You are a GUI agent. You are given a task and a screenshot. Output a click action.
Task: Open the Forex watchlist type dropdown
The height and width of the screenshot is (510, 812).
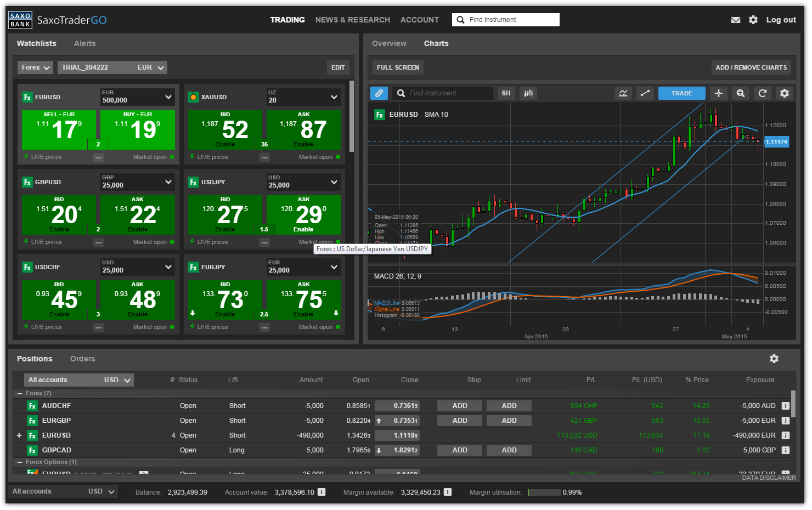coord(35,67)
